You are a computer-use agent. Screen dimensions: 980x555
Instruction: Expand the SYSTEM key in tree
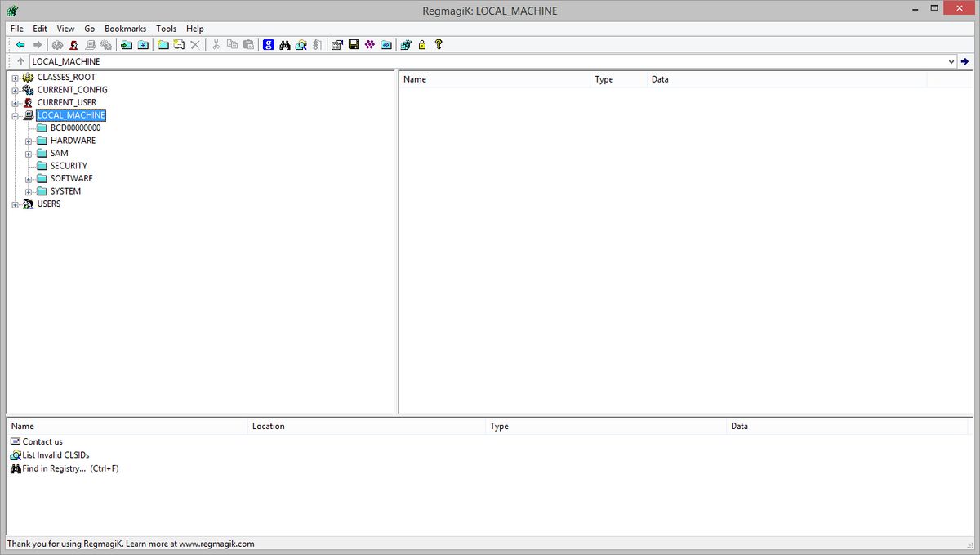[29, 191]
